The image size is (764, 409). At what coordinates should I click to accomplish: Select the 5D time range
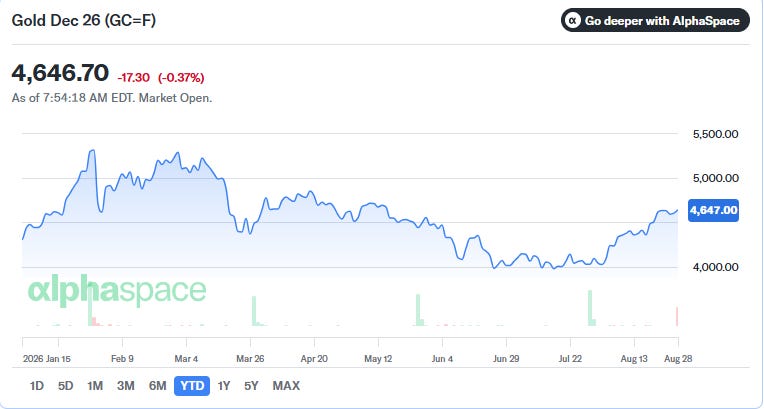(65, 386)
